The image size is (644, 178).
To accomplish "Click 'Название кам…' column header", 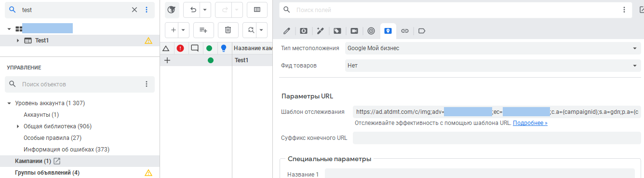I will coord(253,48).
